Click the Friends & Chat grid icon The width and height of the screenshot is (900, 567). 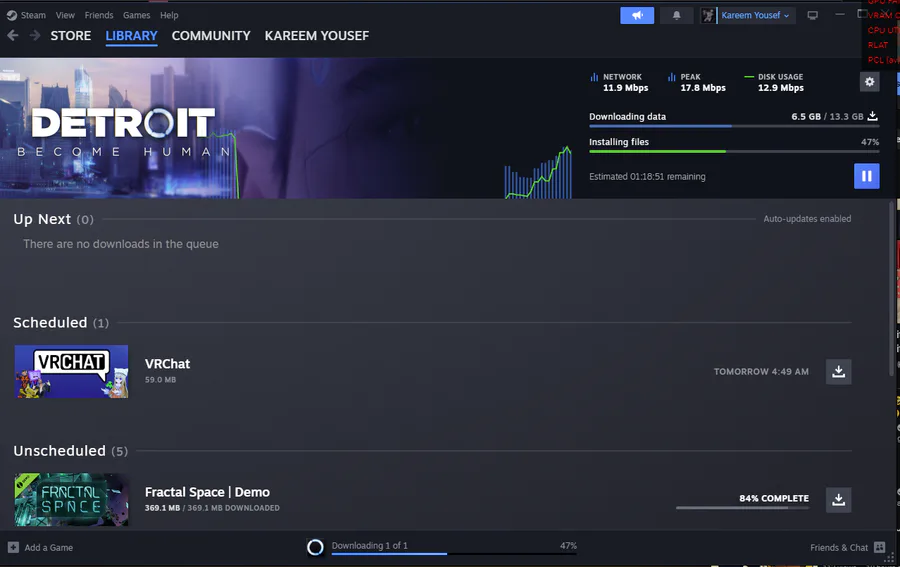[x=879, y=547]
